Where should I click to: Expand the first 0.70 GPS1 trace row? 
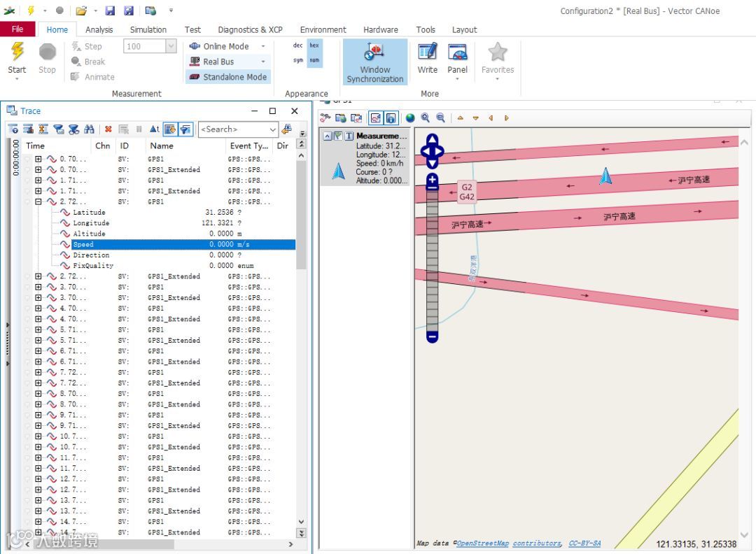click(38, 159)
